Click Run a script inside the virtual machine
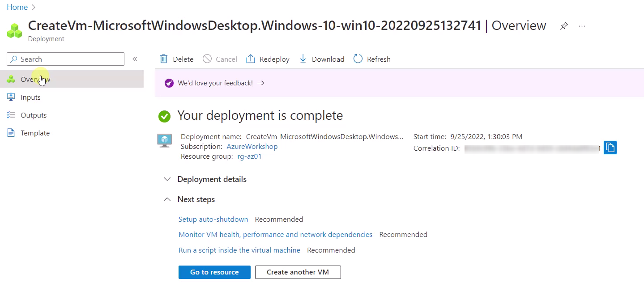The width and height of the screenshot is (644, 304). point(239,250)
